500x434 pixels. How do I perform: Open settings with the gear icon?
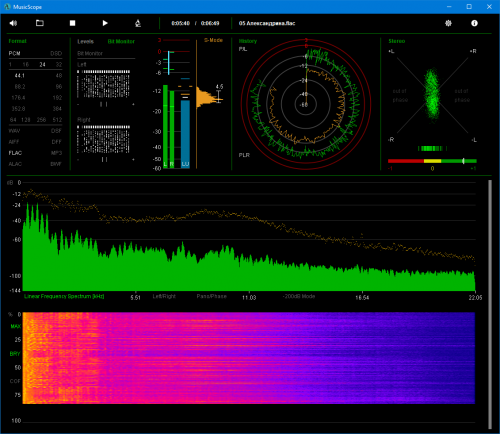coord(448,23)
